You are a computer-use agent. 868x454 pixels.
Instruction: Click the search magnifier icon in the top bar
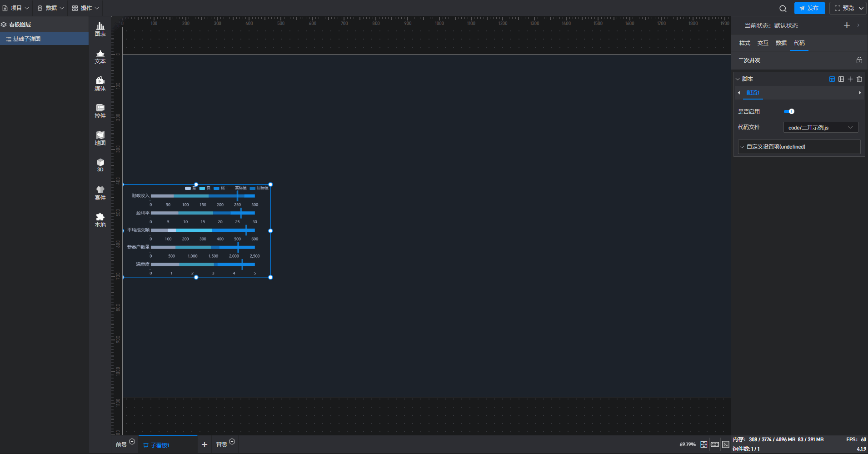click(783, 8)
